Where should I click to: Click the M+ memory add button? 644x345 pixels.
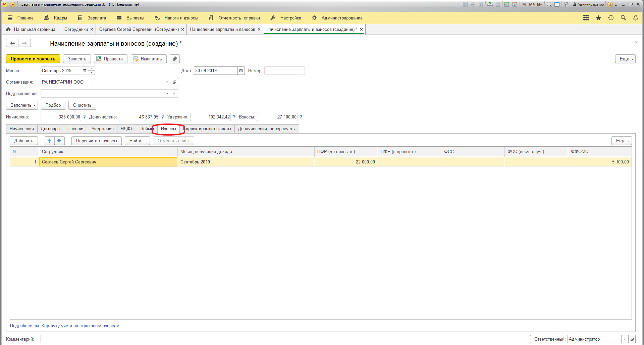coord(532,4)
